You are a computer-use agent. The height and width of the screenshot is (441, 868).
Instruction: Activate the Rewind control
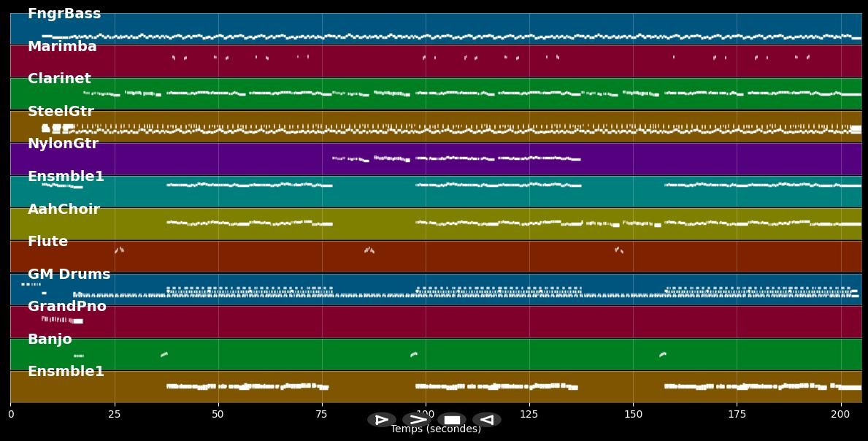pyautogui.click(x=486, y=419)
